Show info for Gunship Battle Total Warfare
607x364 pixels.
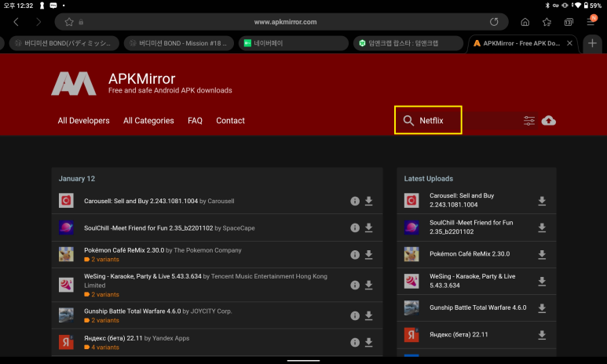click(x=355, y=315)
